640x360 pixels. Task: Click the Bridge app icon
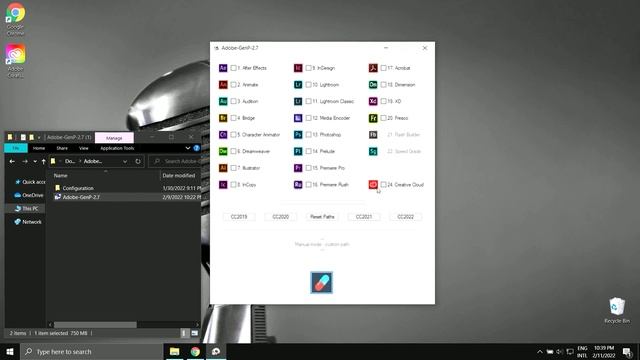pos(223,118)
